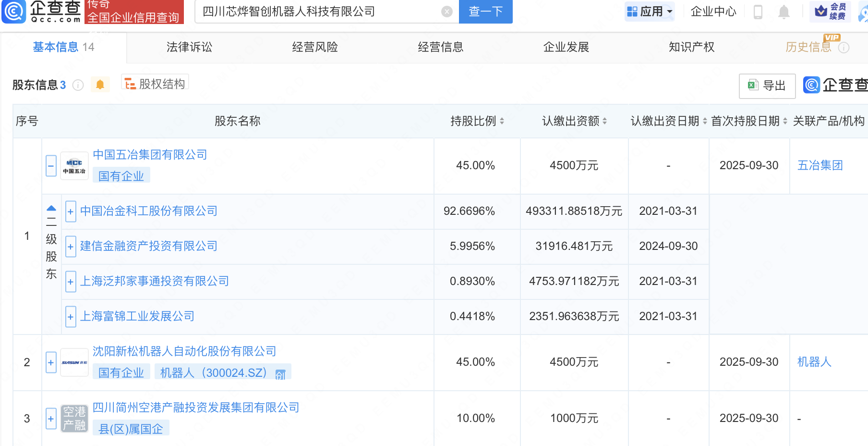Collapse 中国五冶集团有限公司 shareholder row

pyautogui.click(x=51, y=166)
